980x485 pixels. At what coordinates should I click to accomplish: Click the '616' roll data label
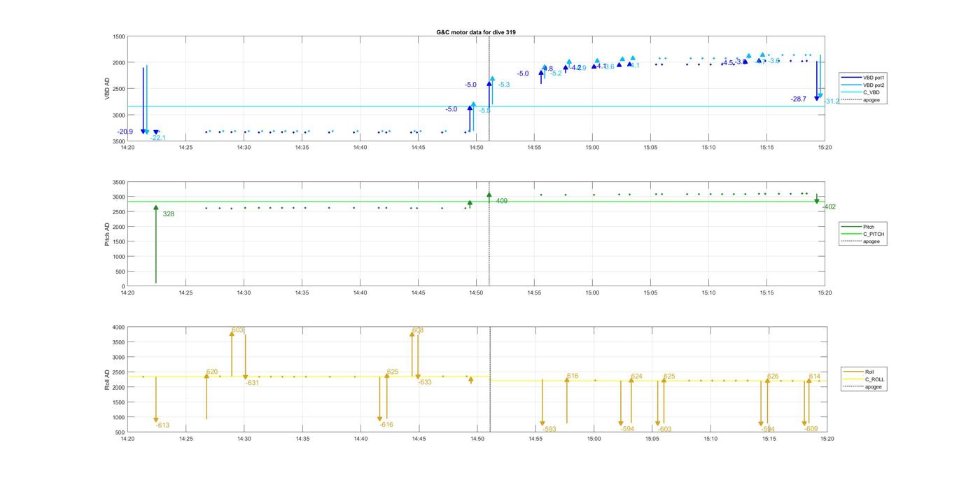(x=573, y=377)
